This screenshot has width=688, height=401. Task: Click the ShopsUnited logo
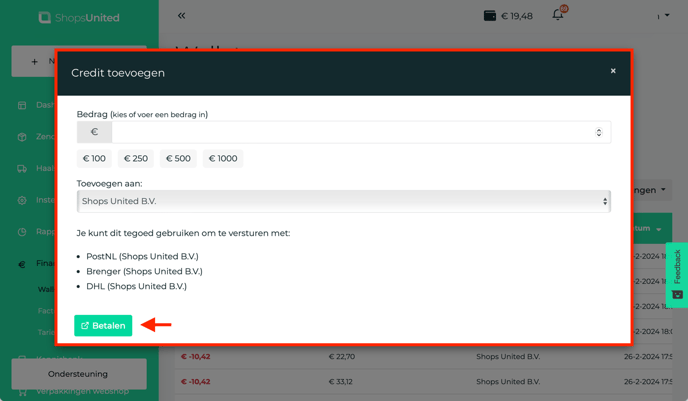coord(79,18)
